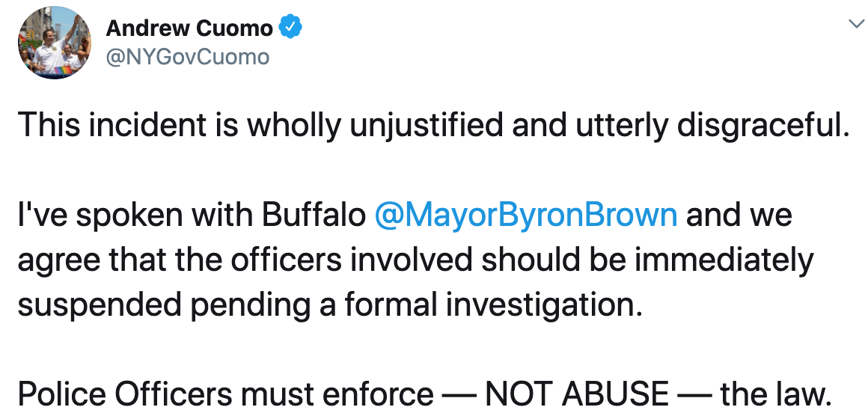Click the words "This incident"
This screenshot has height=419, width=868.
(x=103, y=126)
